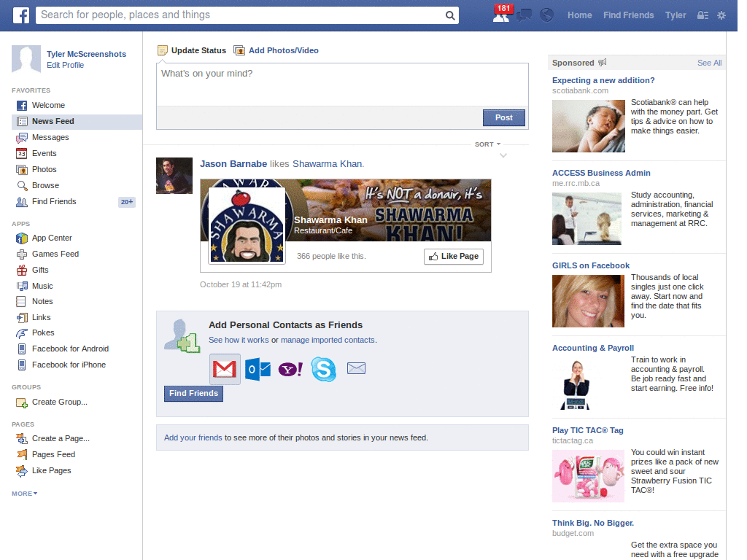Open the settings gear icon

721,15
